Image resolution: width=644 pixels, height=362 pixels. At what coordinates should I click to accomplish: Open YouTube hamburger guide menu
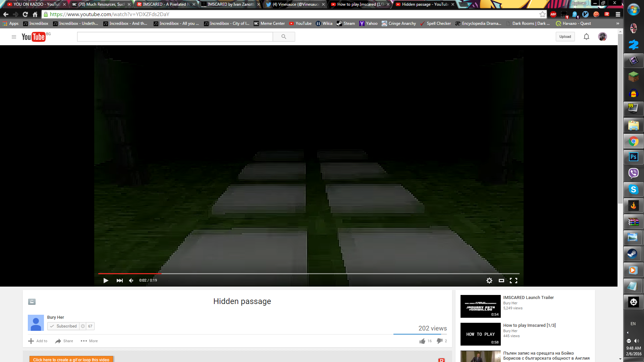14,37
